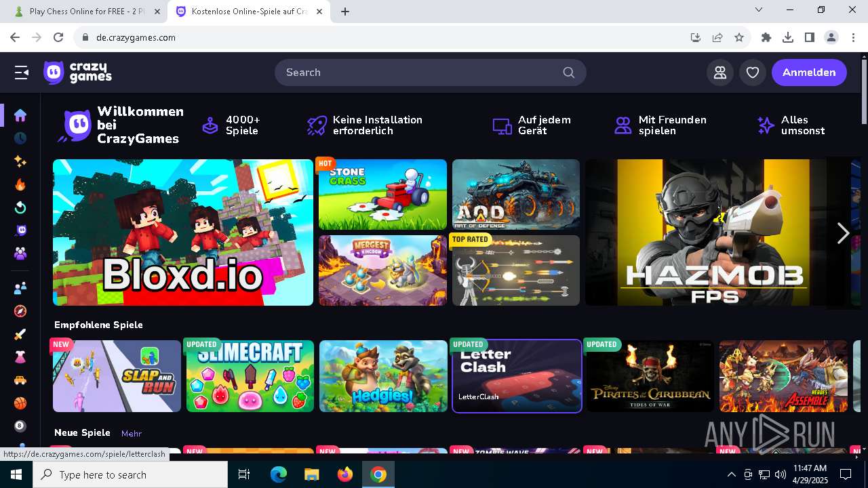Open the top rated archery game thumbnail

click(x=516, y=270)
